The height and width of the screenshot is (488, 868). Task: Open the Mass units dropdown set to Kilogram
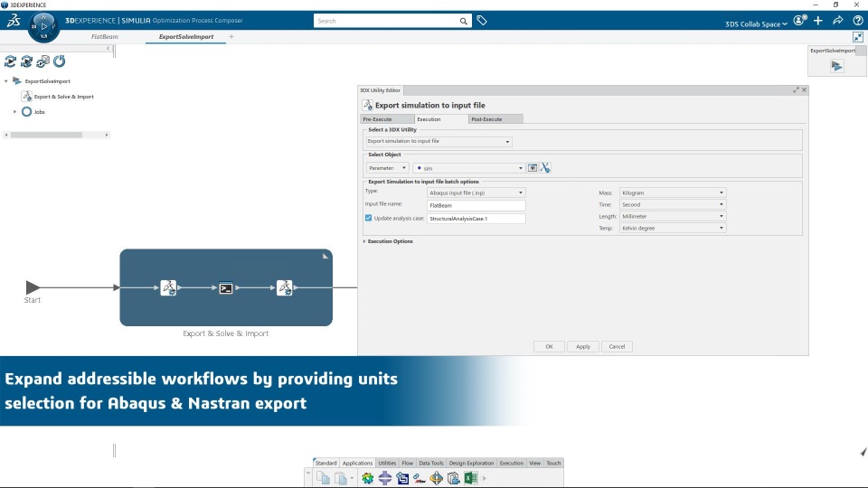click(673, 192)
